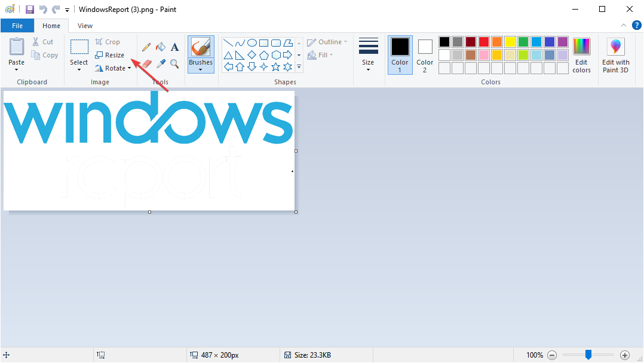Click the zoom slider thumb
This screenshot has height=363, width=644.
pos(588,355)
